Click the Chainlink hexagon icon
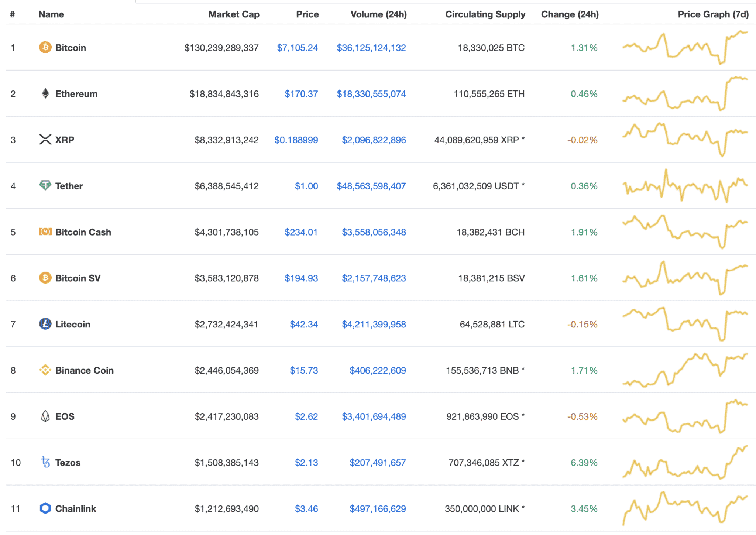The height and width of the screenshot is (535, 756). click(45, 508)
